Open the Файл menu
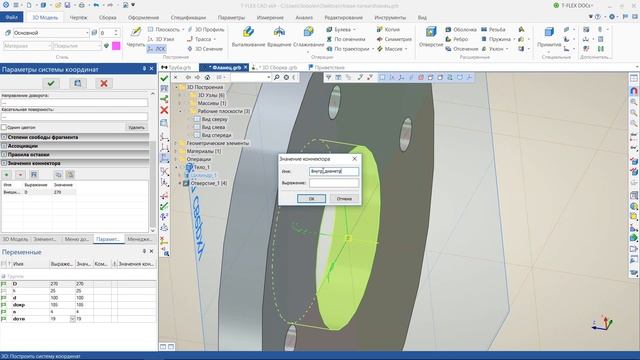This screenshot has width=640, height=360. click(11, 18)
